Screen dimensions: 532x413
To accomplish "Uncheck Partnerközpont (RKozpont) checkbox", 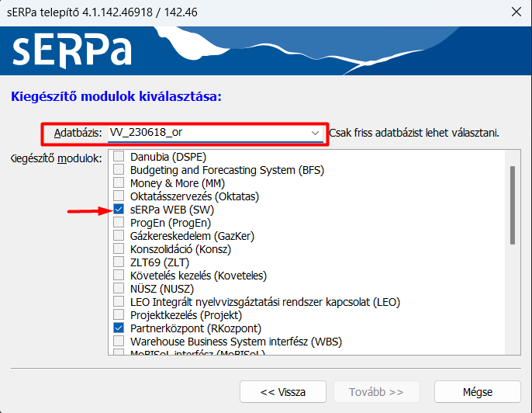I will (119, 328).
